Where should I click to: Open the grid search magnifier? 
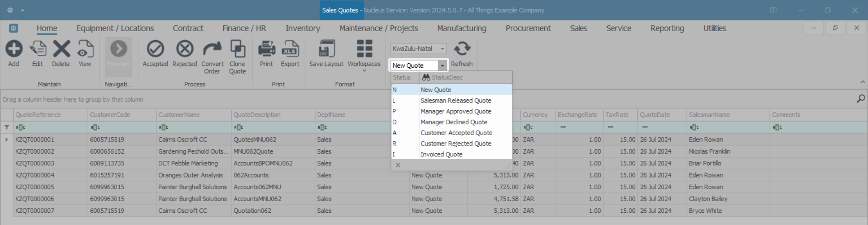point(861,99)
